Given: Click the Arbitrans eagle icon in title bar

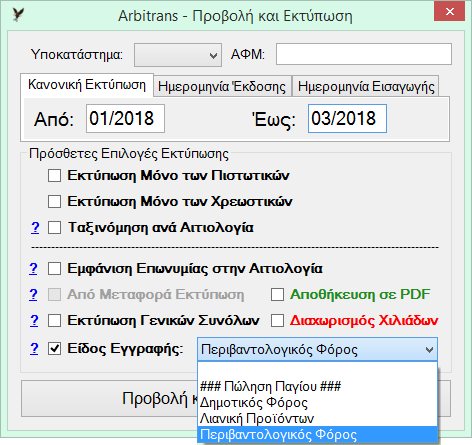Looking at the screenshot, I should (18, 15).
